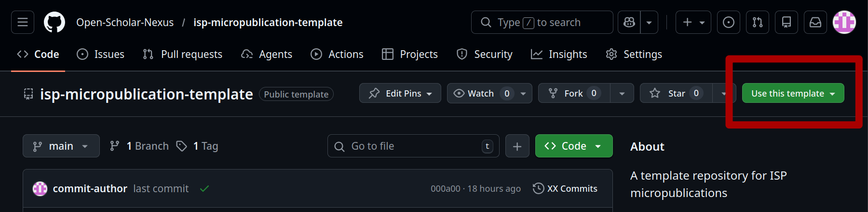Viewport: 868px width, 212px height.
Task: Add a file with the plus button
Action: 517,146
